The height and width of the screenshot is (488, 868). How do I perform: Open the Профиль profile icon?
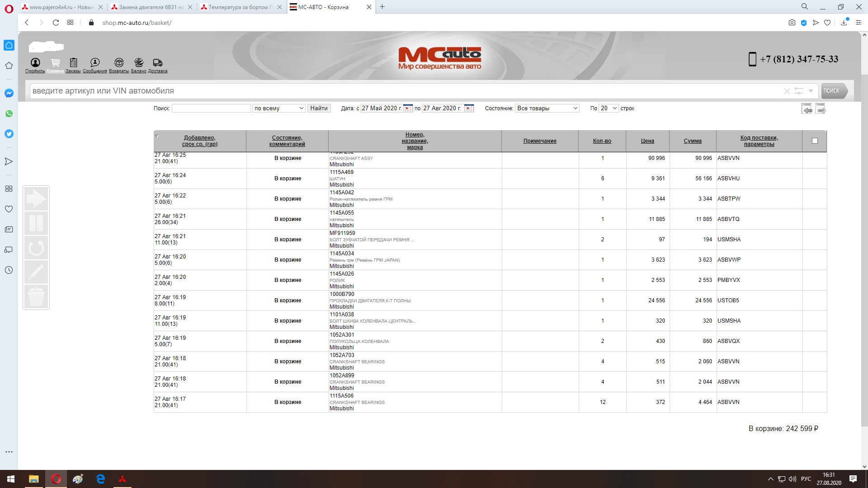point(35,63)
